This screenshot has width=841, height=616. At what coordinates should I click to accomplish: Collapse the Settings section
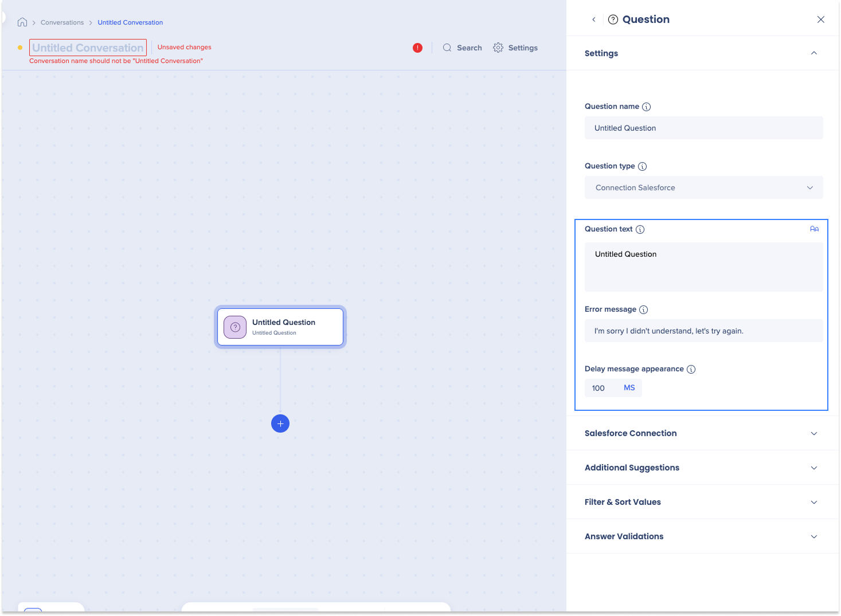813,53
